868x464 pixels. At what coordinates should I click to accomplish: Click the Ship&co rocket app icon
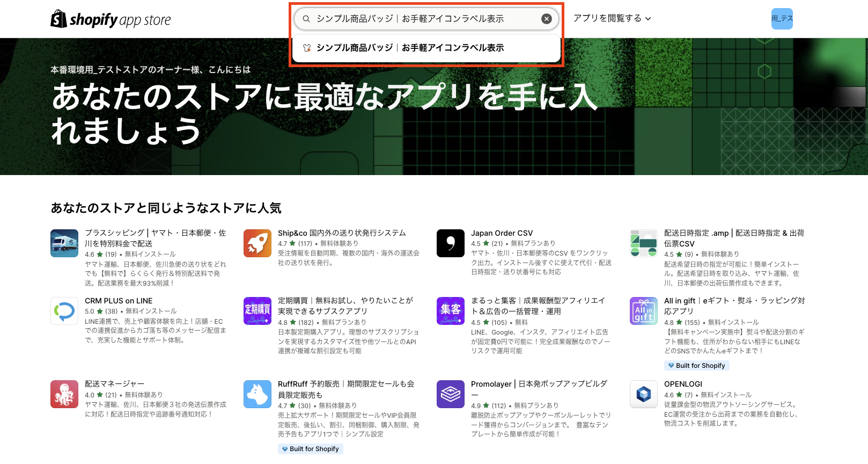258,243
